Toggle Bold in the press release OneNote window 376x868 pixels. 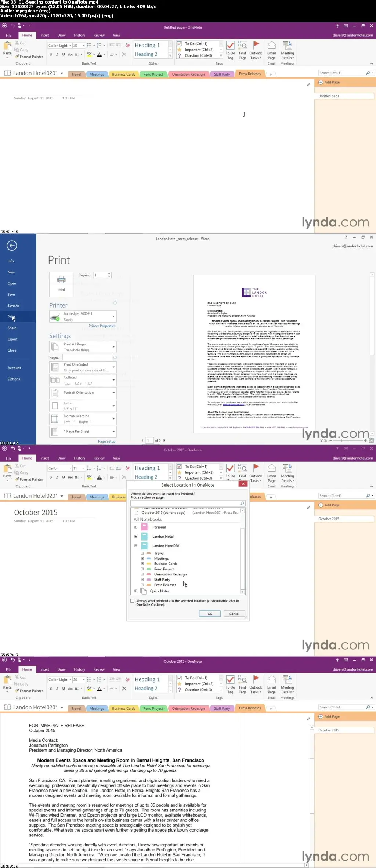tap(51, 689)
